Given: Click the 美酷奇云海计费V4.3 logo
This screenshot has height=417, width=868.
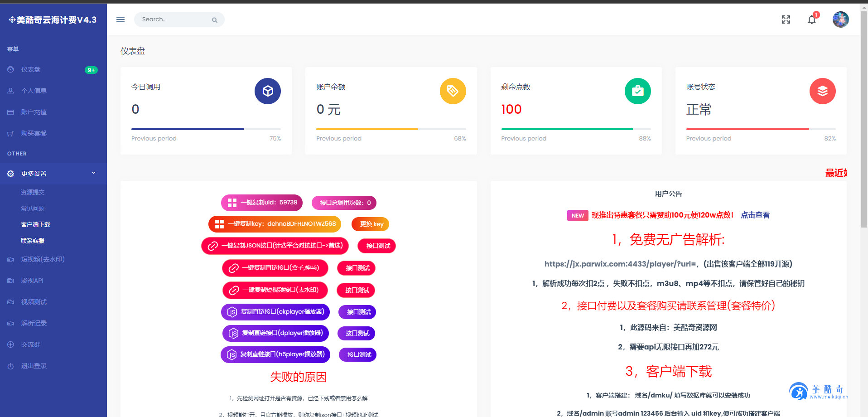Looking at the screenshot, I should coord(53,19).
